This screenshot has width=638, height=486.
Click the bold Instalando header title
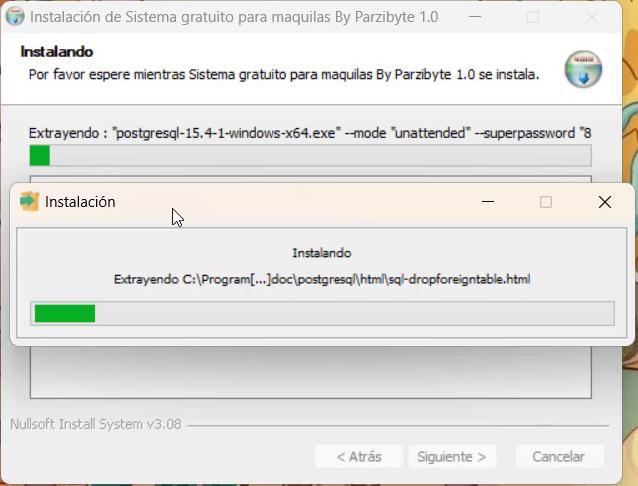coord(57,52)
